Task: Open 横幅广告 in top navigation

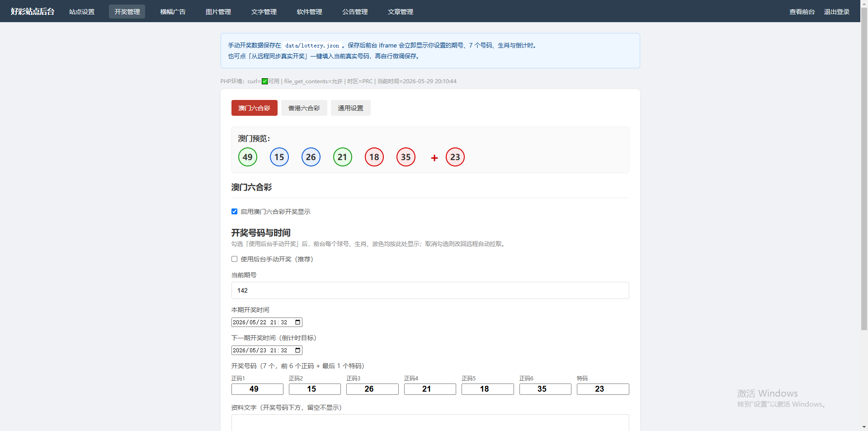Action: [x=173, y=12]
